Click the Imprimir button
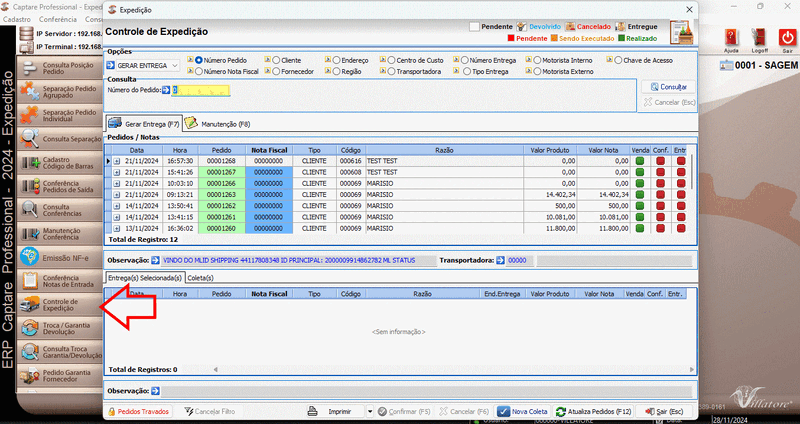The width and height of the screenshot is (800, 424). (x=336, y=411)
